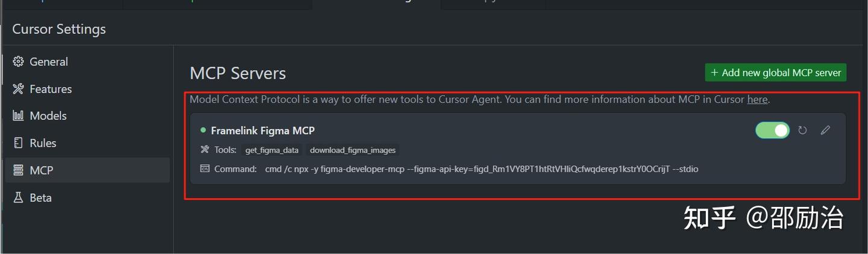Viewport: 868px width, 254px height.
Task: Click the Framelink Figma MCP server name
Action: (262, 130)
